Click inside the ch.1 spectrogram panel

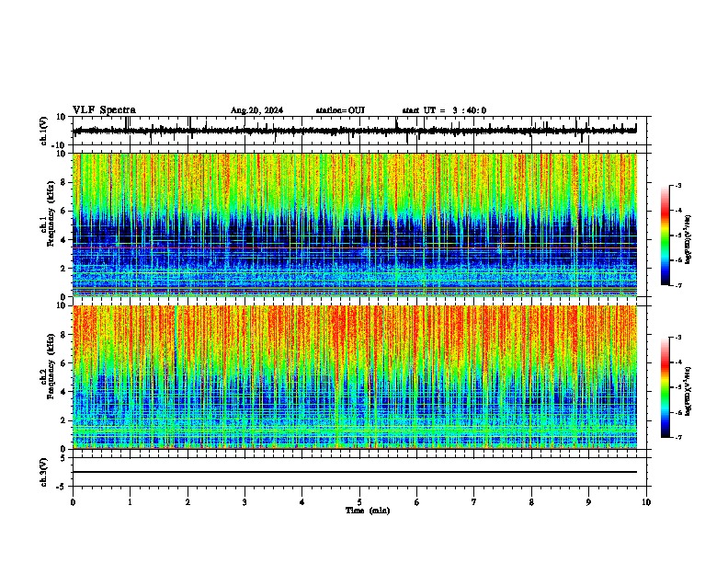(355, 224)
